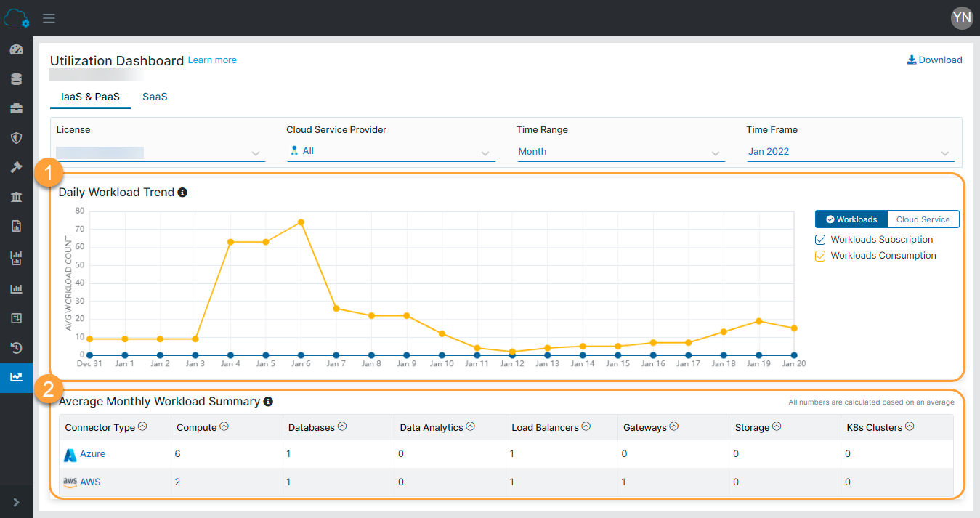980x518 pixels.
Task: Select the gavel icon in the sidebar
Action: (x=16, y=167)
